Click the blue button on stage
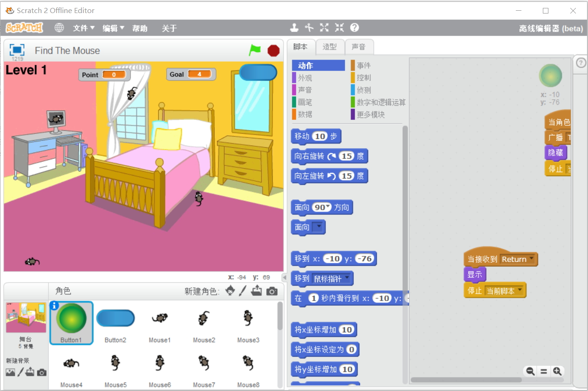 [x=258, y=72]
